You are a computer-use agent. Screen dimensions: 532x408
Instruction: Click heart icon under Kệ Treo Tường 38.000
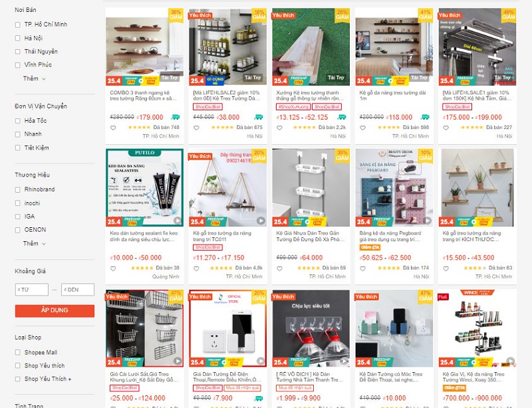click(196, 128)
